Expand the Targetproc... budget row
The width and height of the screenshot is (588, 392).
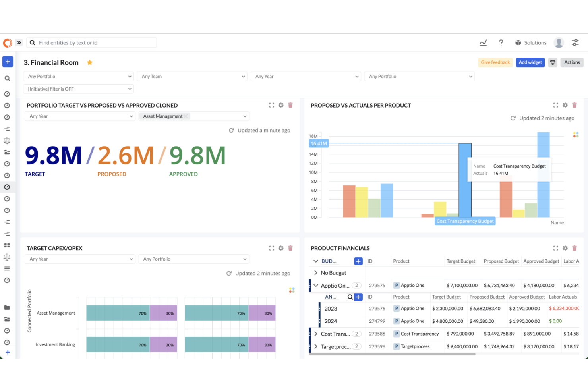(x=316, y=347)
